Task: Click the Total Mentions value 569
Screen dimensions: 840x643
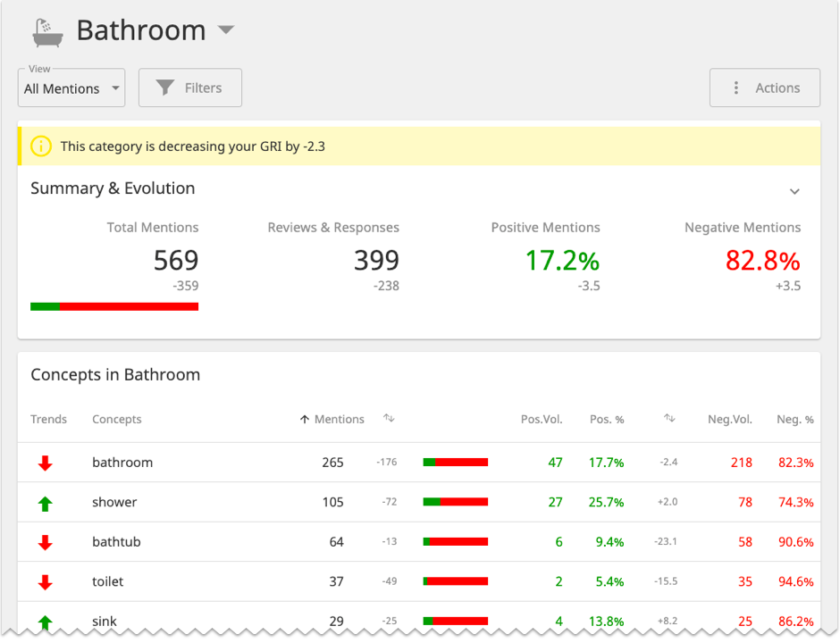Action: coord(176,261)
